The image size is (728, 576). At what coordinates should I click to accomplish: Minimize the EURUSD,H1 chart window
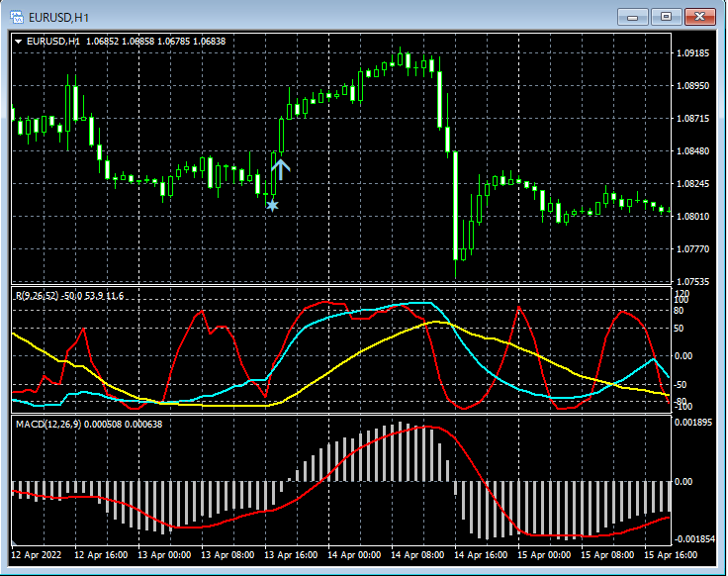pyautogui.click(x=632, y=17)
